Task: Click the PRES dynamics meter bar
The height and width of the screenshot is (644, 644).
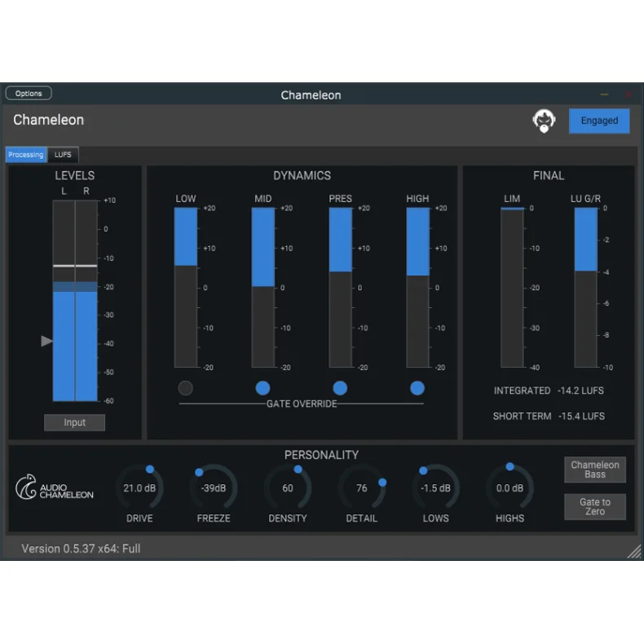Action: pos(340,287)
